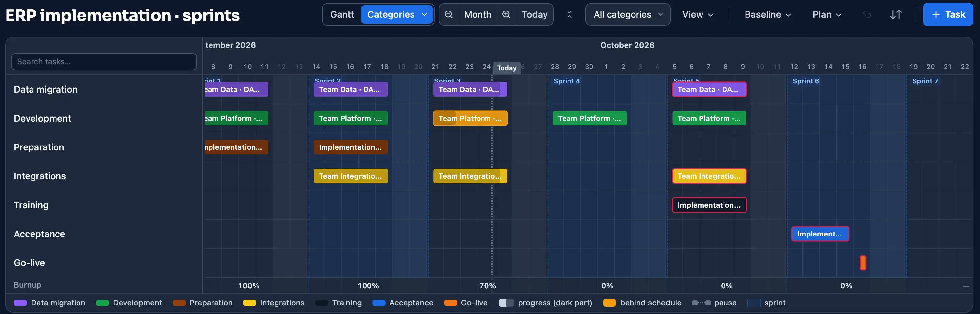Click the Sprint 6 label
The image size is (980, 314).
pyautogui.click(x=805, y=81)
